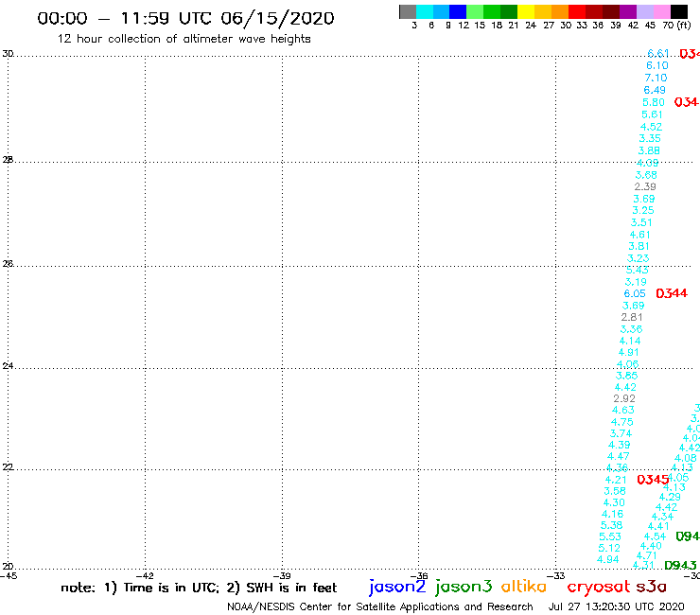This screenshot has height=615, width=700.
Task: Click the wave height value 4.08
Action: click(685, 458)
